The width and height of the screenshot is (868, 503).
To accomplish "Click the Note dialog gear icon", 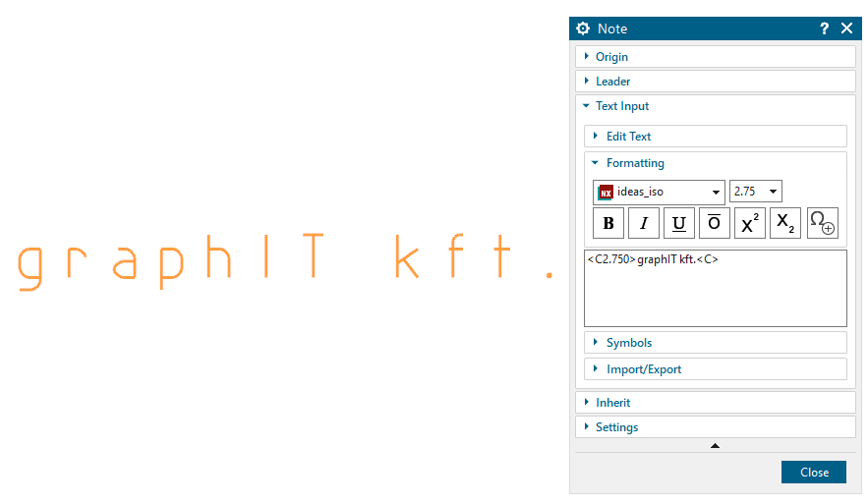I will click(x=583, y=28).
